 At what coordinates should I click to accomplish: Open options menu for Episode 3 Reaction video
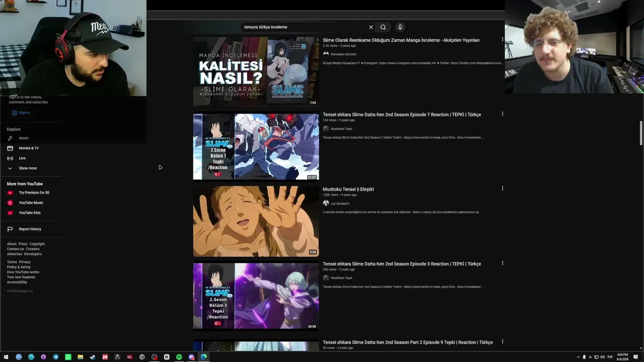pyautogui.click(x=502, y=263)
